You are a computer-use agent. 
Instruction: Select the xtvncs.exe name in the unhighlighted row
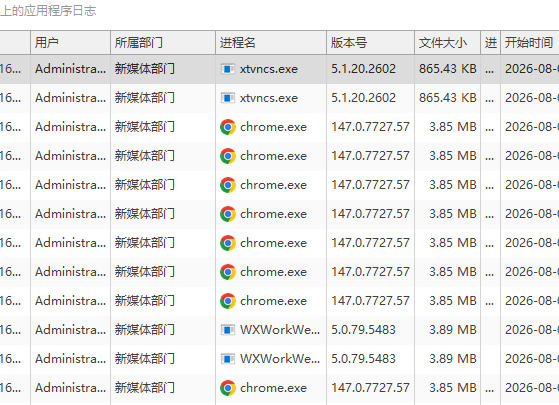[269, 98]
